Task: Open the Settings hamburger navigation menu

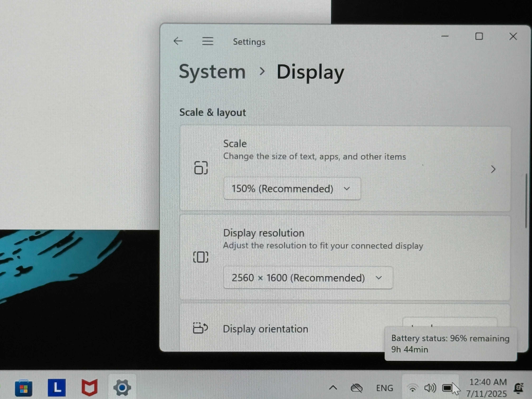Action: coord(208,41)
